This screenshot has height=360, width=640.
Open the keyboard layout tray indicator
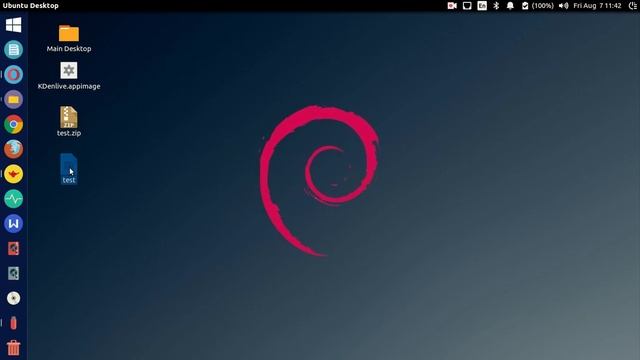click(482, 6)
